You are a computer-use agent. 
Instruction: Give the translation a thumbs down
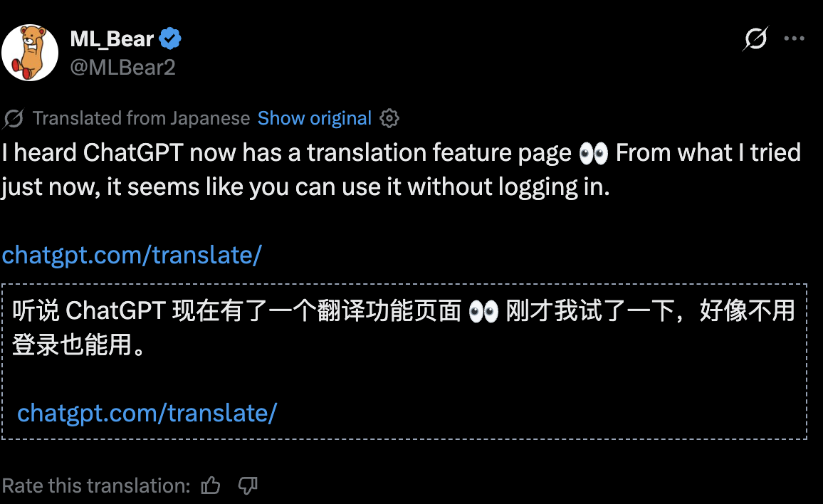[x=246, y=485]
